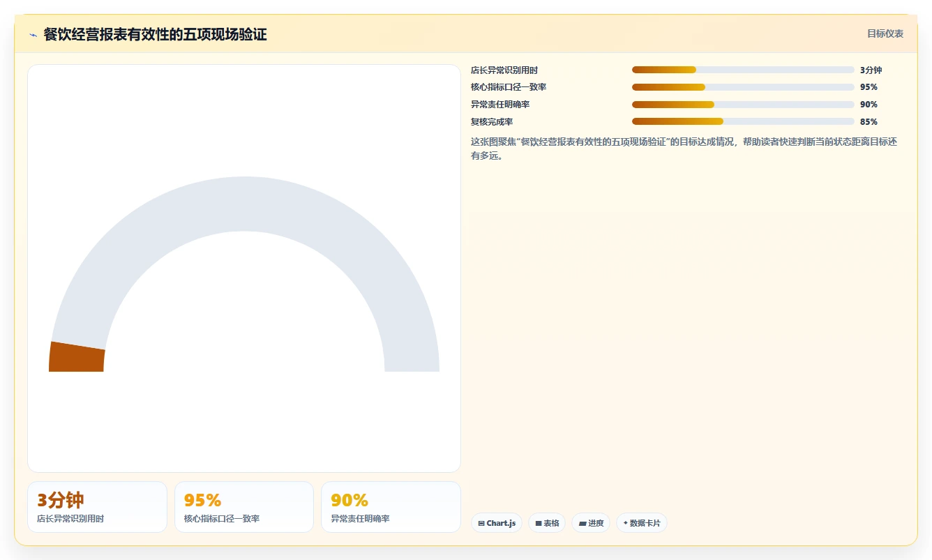Click the 核心指标口径一致率 label in the progress list
Image resolution: width=932 pixels, height=560 pixels.
[509, 87]
